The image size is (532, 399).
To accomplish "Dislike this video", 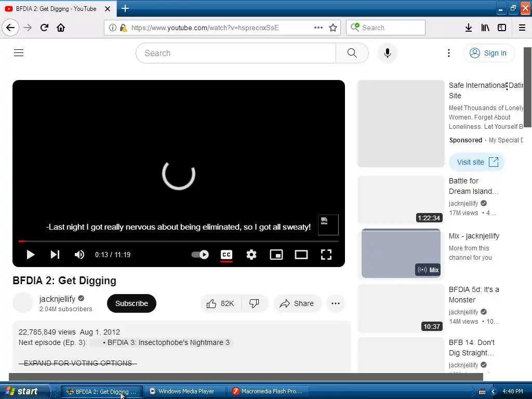I will (254, 303).
